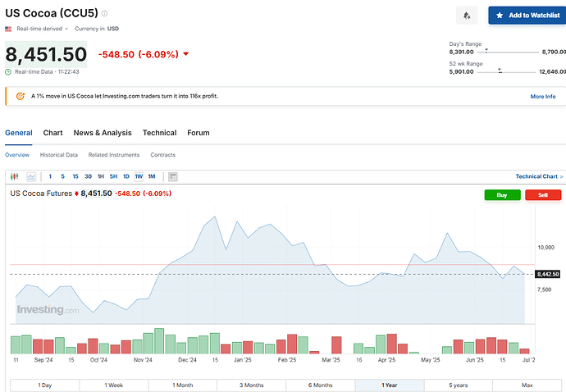Select the area chart type icon

(31, 176)
